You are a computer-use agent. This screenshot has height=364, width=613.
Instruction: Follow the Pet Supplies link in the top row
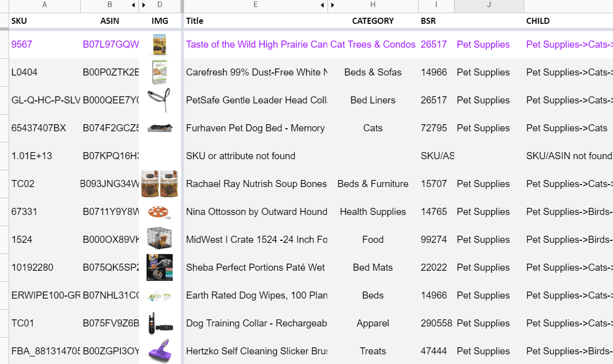[x=483, y=44]
